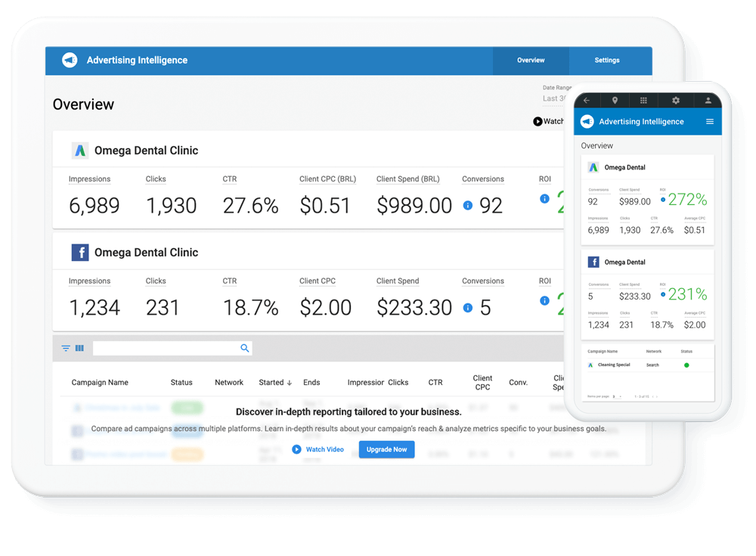
Task: Open the mobile hamburger menu
Action: click(710, 122)
